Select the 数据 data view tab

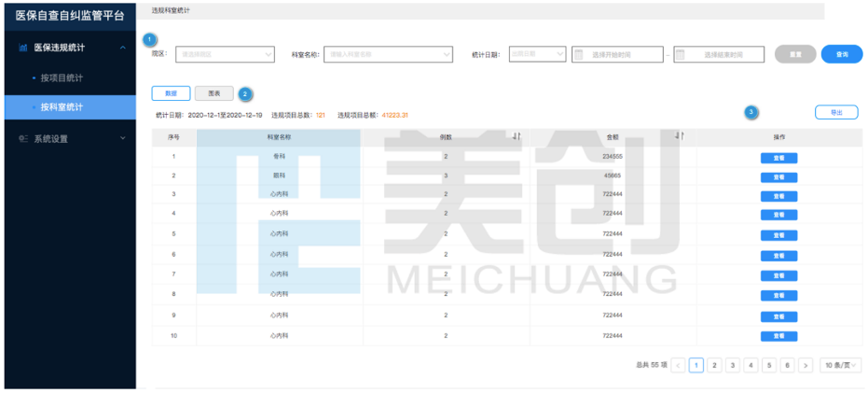point(171,93)
